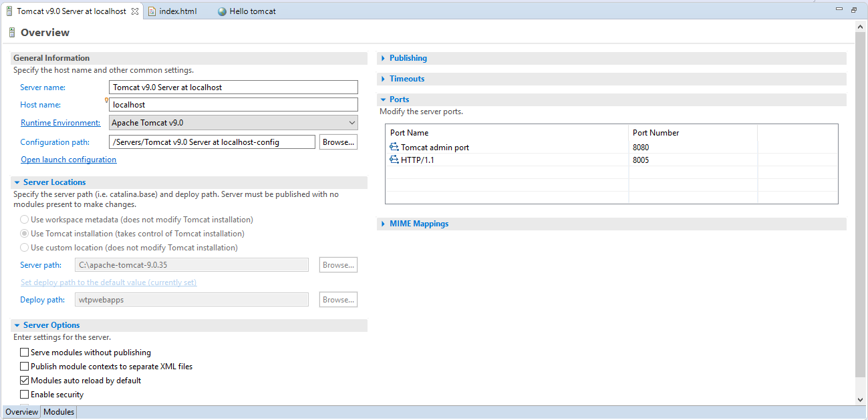
Task: Maximize the editor area
Action: point(854,10)
